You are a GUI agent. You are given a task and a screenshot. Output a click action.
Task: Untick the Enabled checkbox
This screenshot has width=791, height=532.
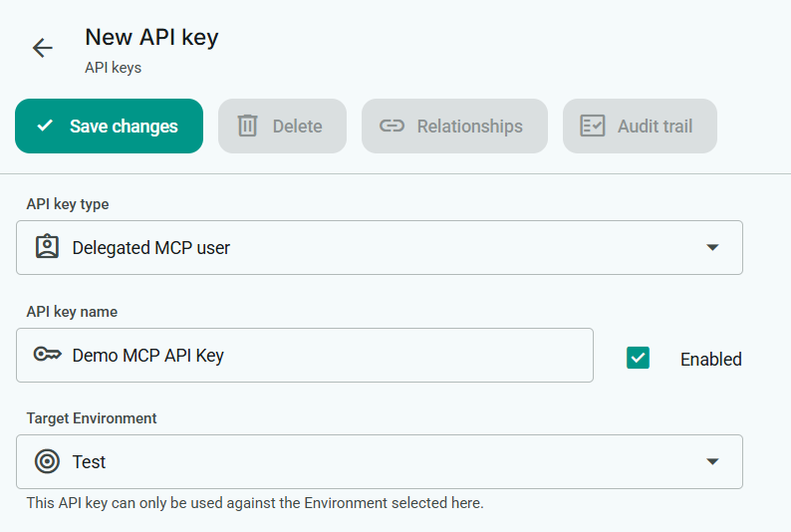tap(638, 358)
